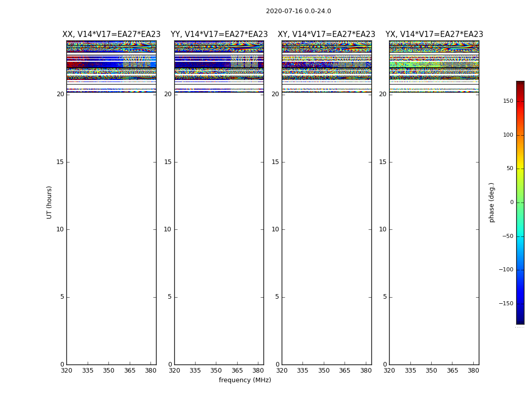Click colorbar tick label −50
This screenshot has height=405, width=532.
tap(508, 236)
